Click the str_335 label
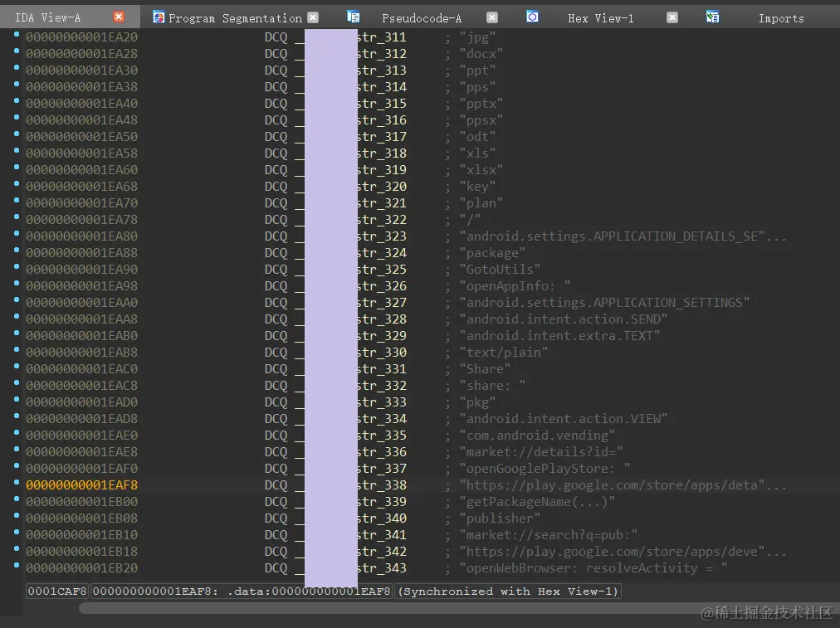 (x=382, y=436)
